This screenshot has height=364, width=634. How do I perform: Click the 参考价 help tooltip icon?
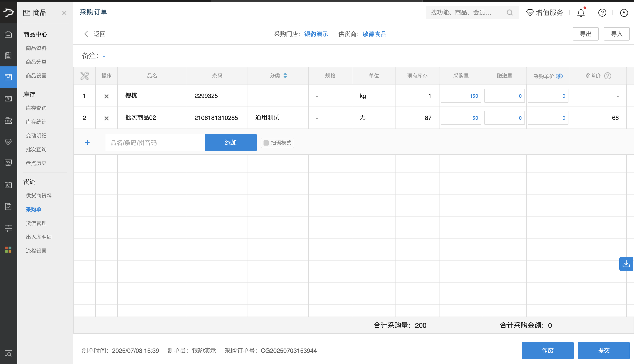tap(607, 76)
